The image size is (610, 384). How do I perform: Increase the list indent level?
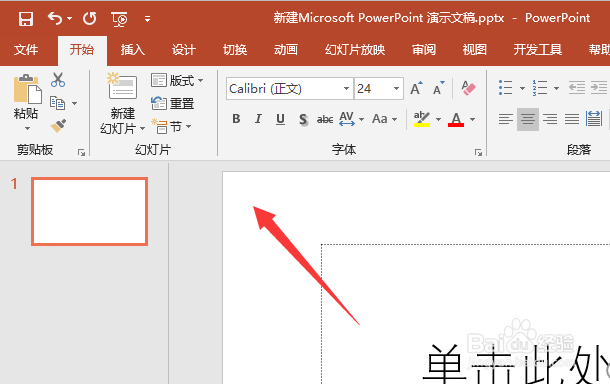pyautogui.click(x=599, y=88)
